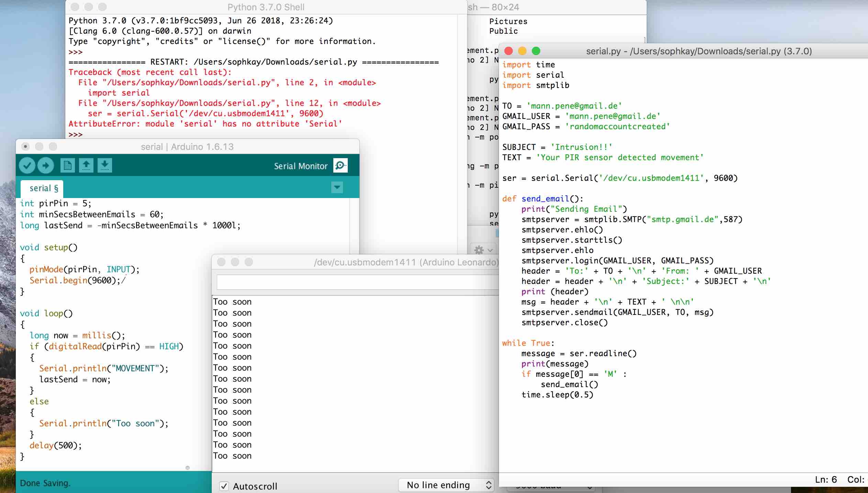868x493 pixels.
Task: Click the Arduino editor vertical scrollbar
Action: point(354,227)
